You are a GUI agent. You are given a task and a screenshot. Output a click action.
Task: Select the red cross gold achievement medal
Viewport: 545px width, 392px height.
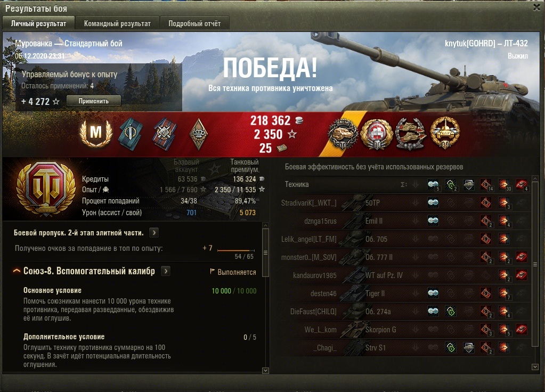[377, 134]
